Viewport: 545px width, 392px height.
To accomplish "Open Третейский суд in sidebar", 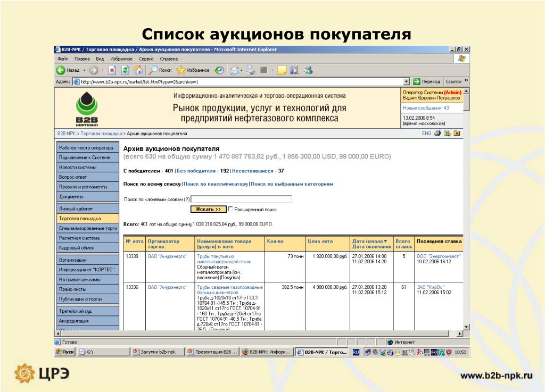I will point(88,311).
